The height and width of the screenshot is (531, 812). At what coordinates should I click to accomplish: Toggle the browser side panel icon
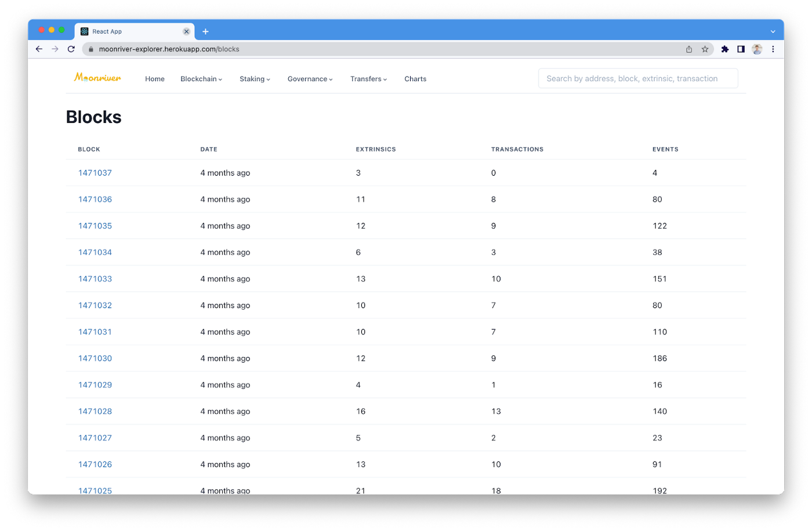[741, 49]
